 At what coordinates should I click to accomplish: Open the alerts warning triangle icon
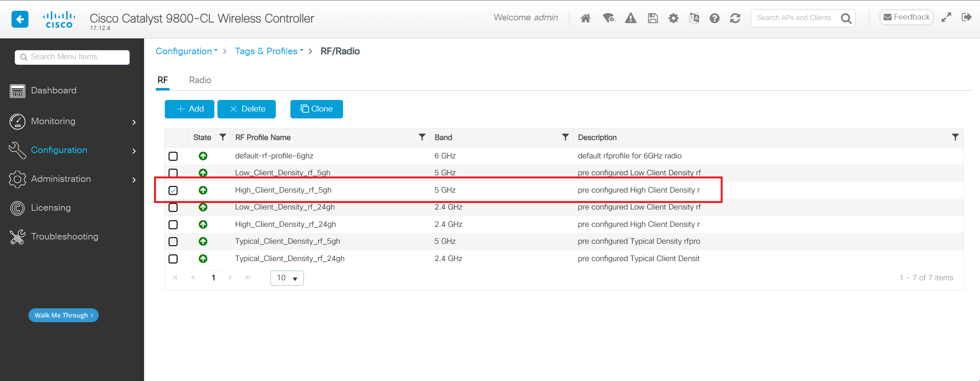coord(630,18)
